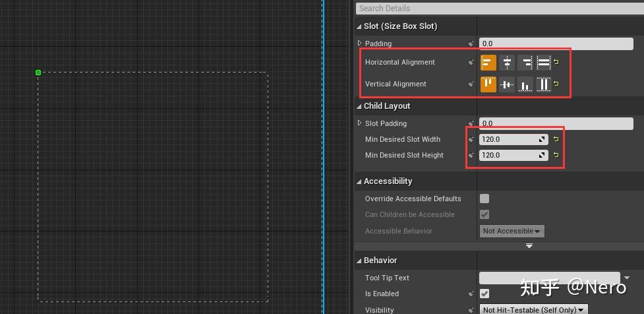Viewport: 644px width, 314px height.
Task: Reset Vertical Alignment to default
Action: coord(556,84)
